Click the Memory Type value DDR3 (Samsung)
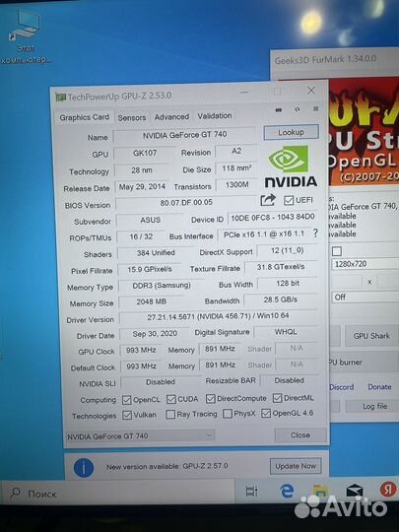 click(x=162, y=286)
